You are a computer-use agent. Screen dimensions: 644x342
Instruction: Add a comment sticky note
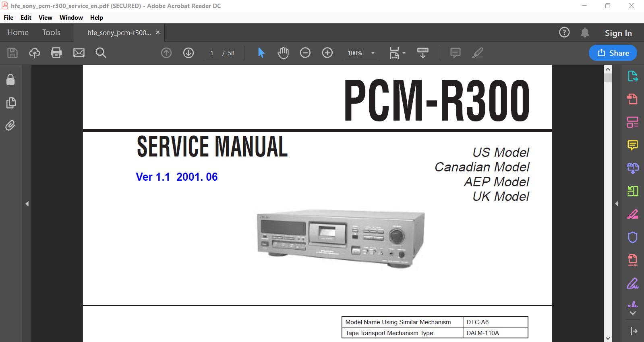(x=456, y=53)
